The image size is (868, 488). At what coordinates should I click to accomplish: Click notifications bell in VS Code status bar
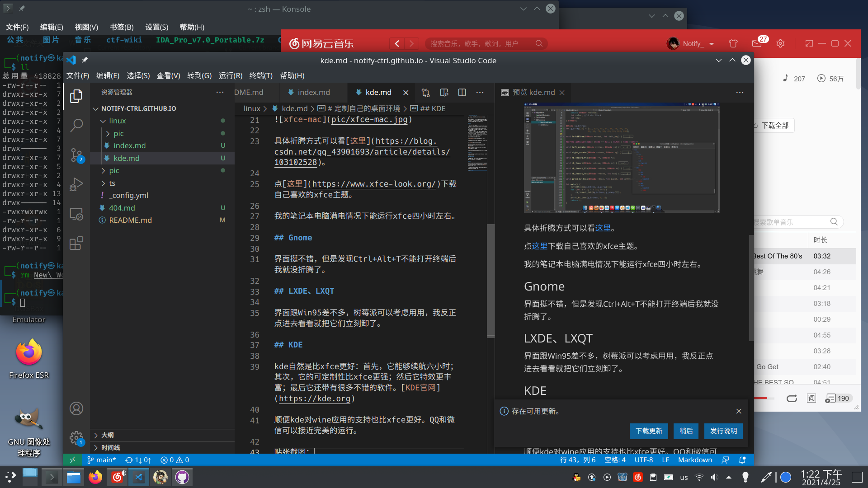(x=742, y=460)
